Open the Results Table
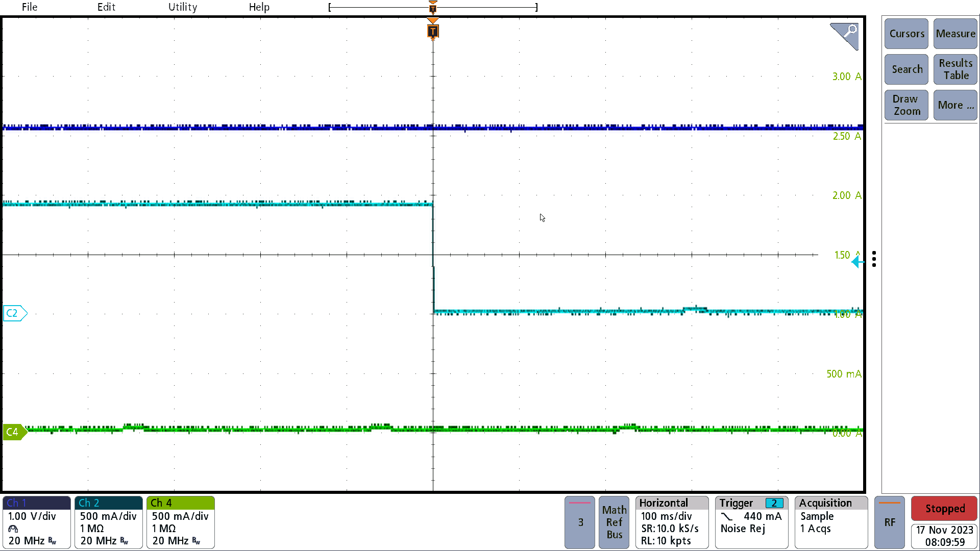Screen dimensions: 980x551 [955, 69]
